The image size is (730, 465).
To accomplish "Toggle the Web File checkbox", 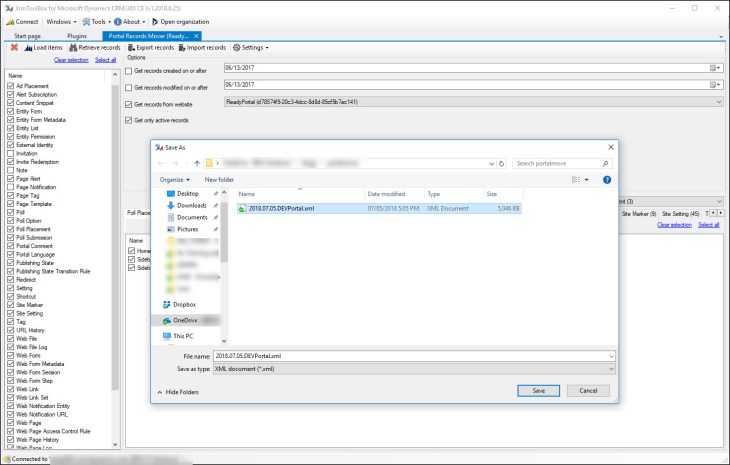I will point(11,339).
